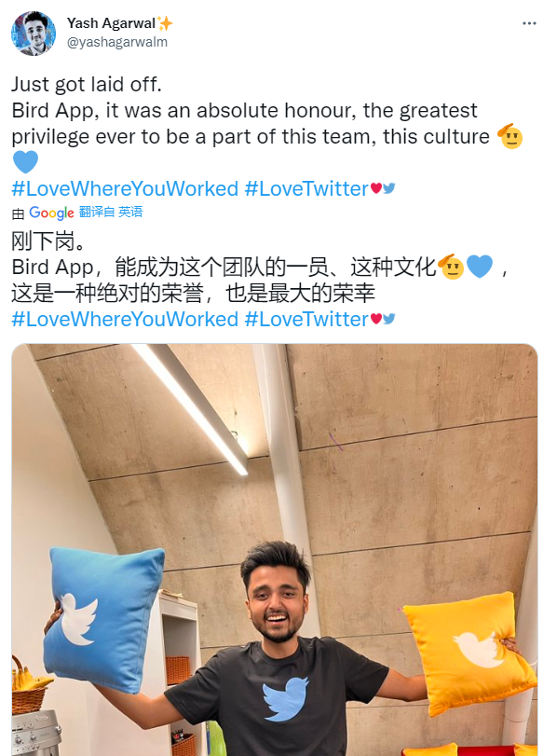Viewport: 543px width, 756px height.
Task: Click the original tweet text 'Just got laid off.'
Action: click(x=87, y=85)
